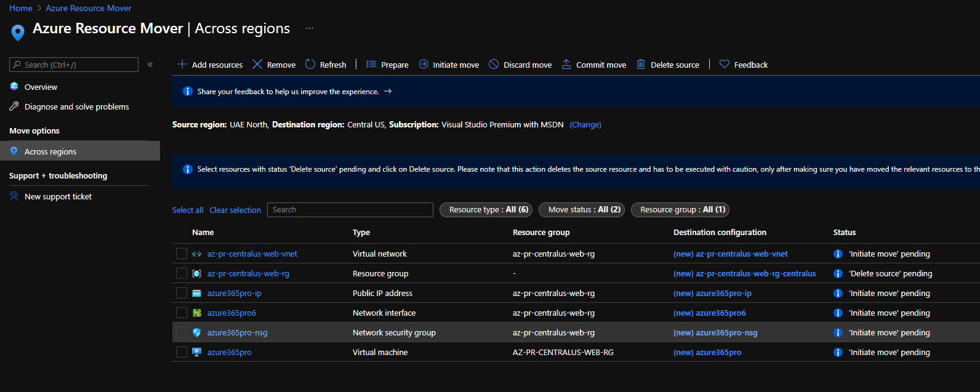Viewport: 980px width, 392px height.
Task: Click the Status column header
Action: click(845, 232)
